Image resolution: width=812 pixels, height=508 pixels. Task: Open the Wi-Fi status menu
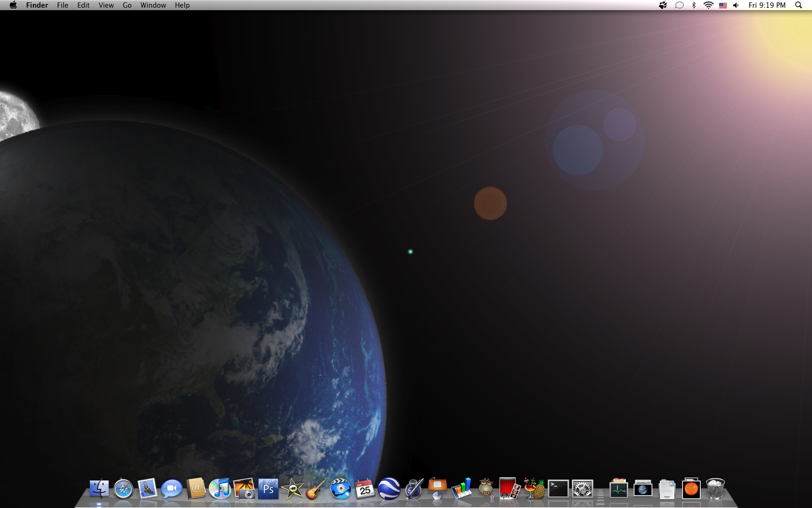point(709,5)
